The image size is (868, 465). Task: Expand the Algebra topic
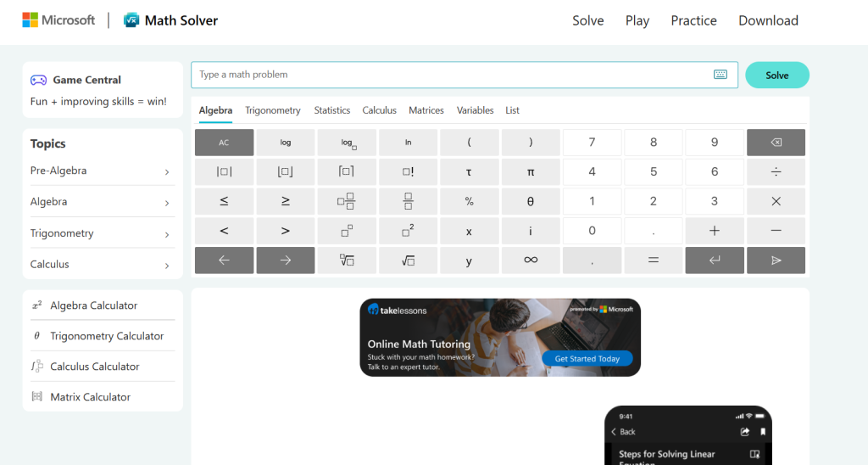103,202
